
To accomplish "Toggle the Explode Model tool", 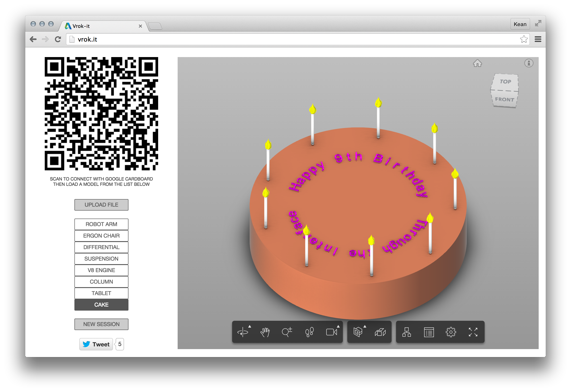I will click(x=380, y=332).
